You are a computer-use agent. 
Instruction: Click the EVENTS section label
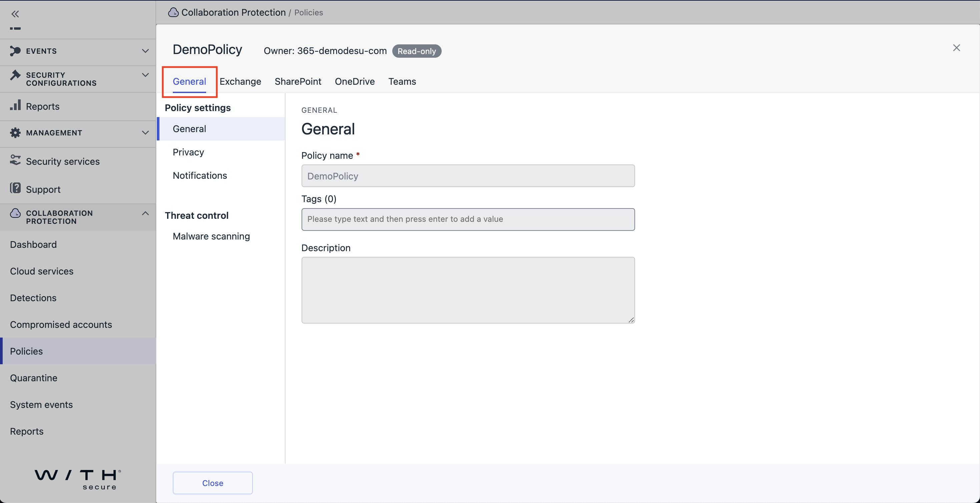41,51
